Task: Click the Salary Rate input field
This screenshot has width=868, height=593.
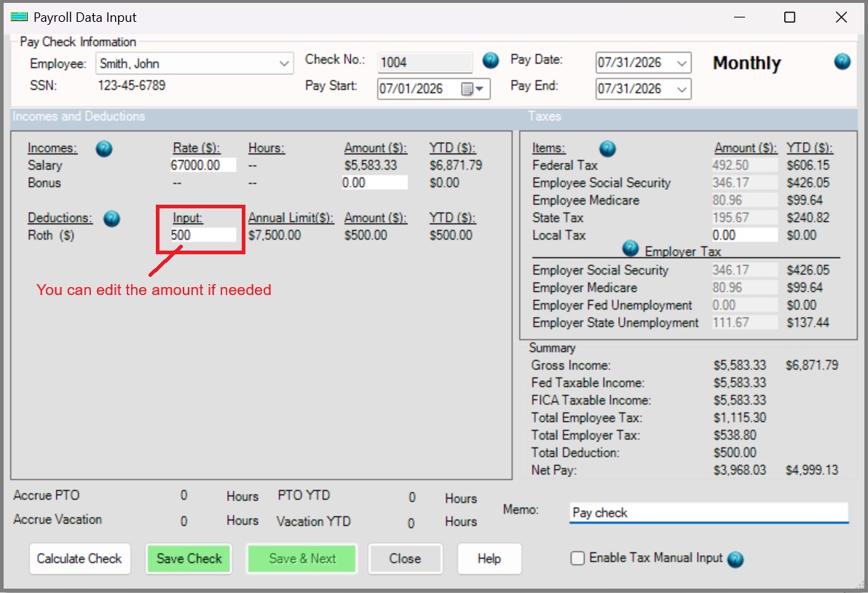Action: pyautogui.click(x=203, y=165)
